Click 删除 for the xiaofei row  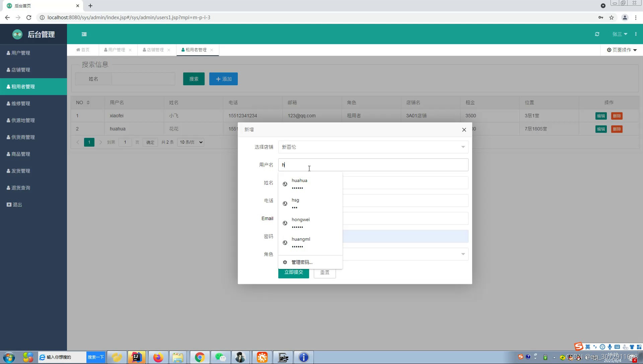pos(617,116)
